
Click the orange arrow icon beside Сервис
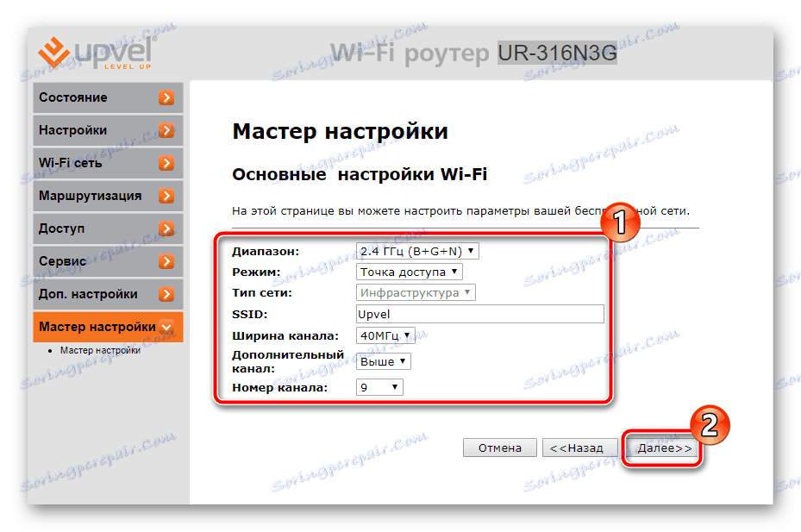(x=166, y=261)
